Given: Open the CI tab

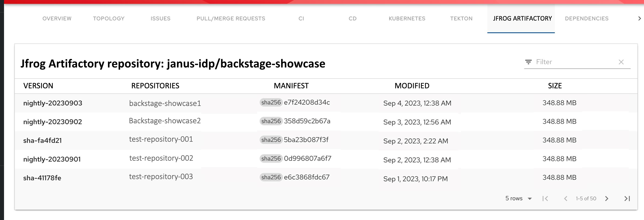Looking at the screenshot, I should pyautogui.click(x=301, y=18).
